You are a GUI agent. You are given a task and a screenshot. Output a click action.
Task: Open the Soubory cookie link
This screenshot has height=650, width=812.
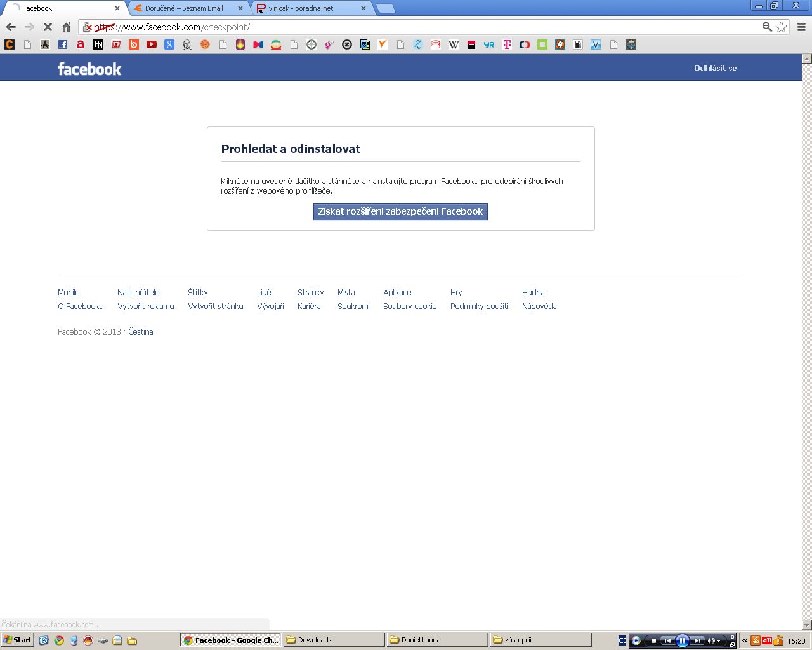(410, 307)
